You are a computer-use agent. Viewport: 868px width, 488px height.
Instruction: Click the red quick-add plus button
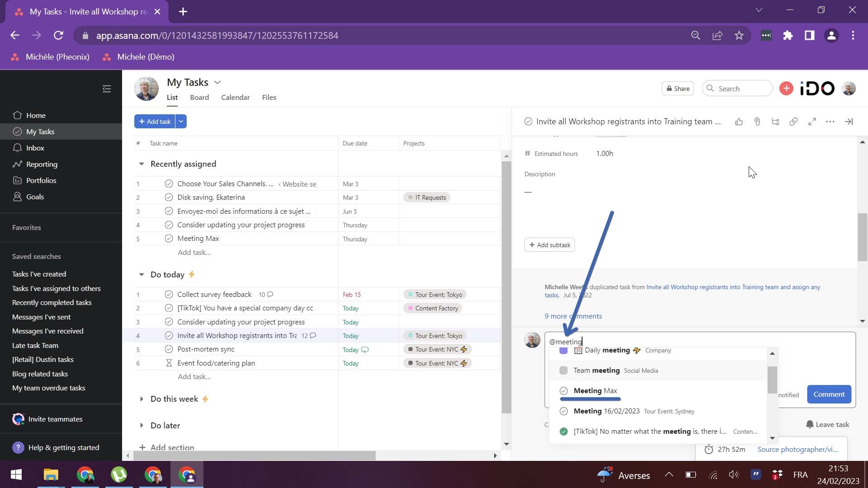(x=786, y=88)
